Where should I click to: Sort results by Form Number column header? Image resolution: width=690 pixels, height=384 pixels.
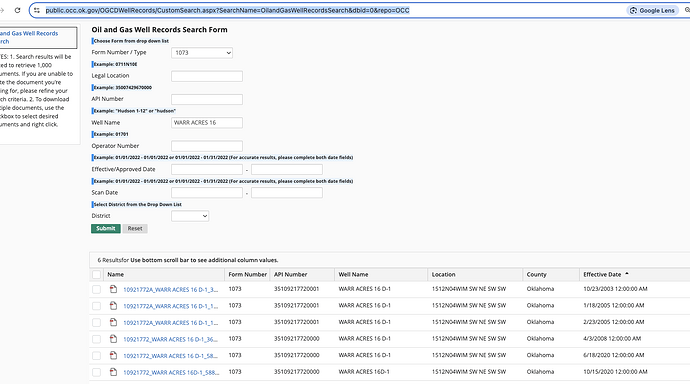(248, 274)
